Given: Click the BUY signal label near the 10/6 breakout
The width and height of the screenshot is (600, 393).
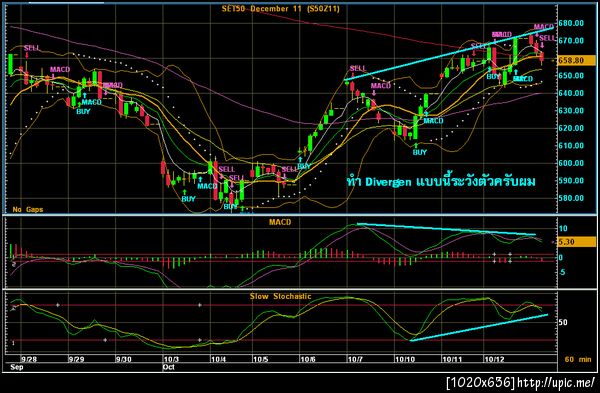Looking at the screenshot, I should [x=304, y=166].
